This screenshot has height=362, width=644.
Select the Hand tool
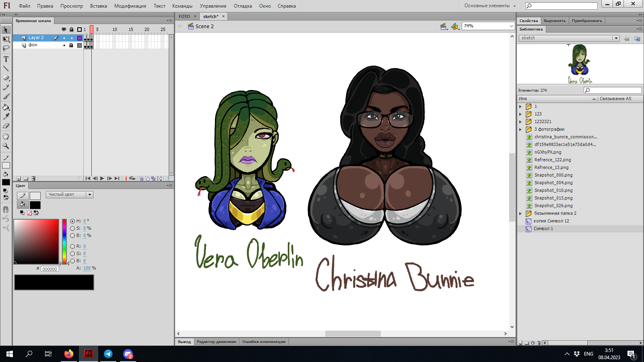[x=6, y=136]
